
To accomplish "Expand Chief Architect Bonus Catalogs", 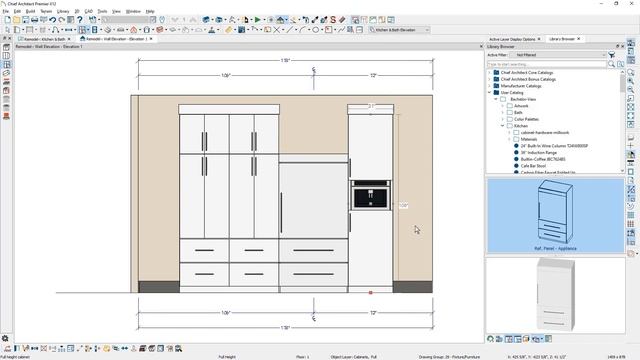I will 489,79.
